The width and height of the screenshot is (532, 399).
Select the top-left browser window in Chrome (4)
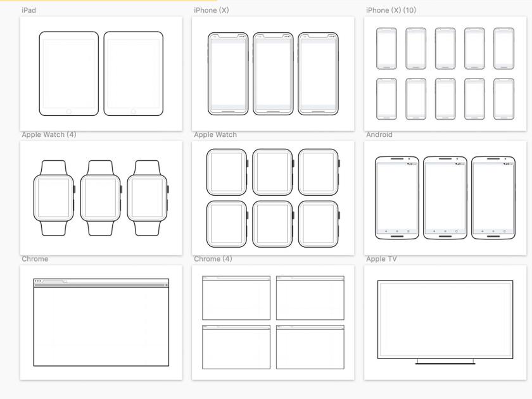click(x=236, y=298)
